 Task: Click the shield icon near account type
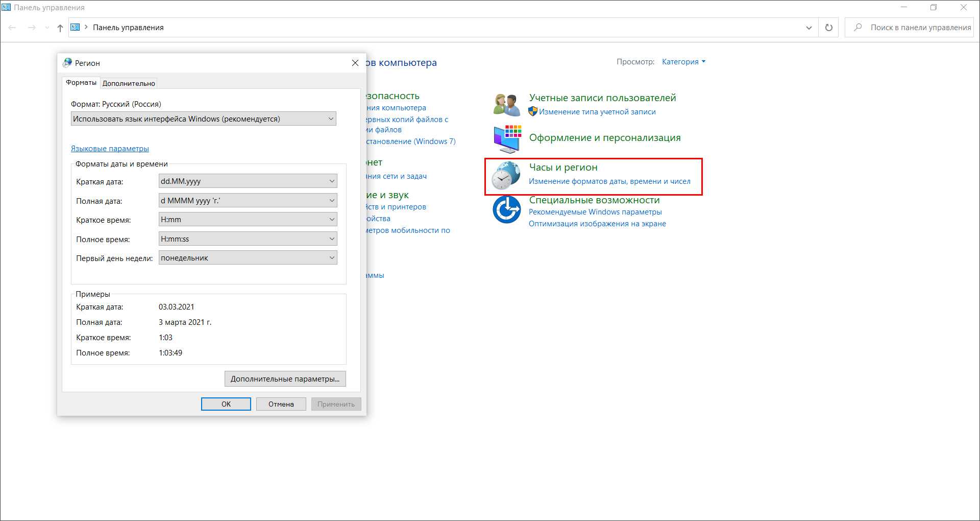533,111
